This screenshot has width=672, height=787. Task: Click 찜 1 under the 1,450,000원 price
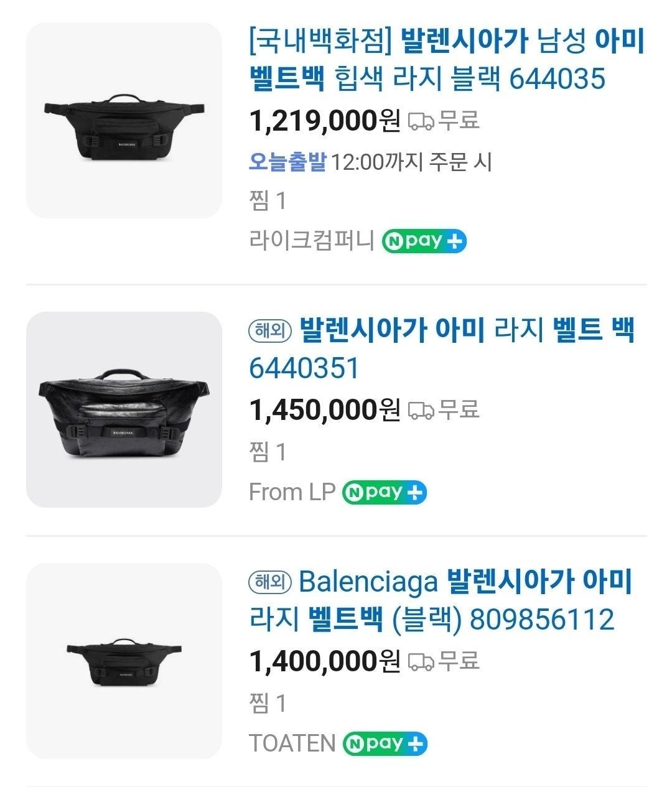coord(268,452)
